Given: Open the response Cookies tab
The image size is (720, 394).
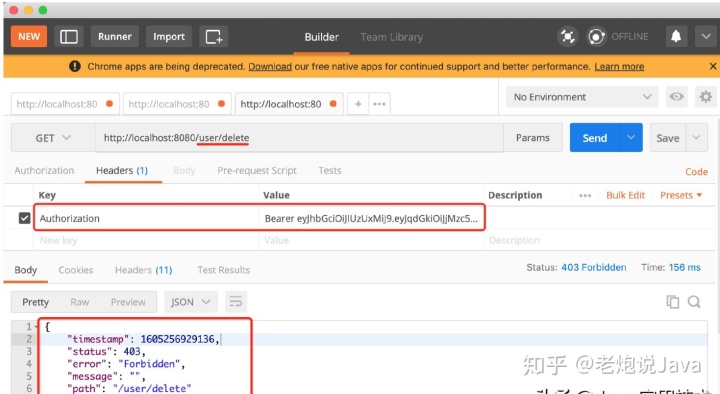Looking at the screenshot, I should point(76,270).
